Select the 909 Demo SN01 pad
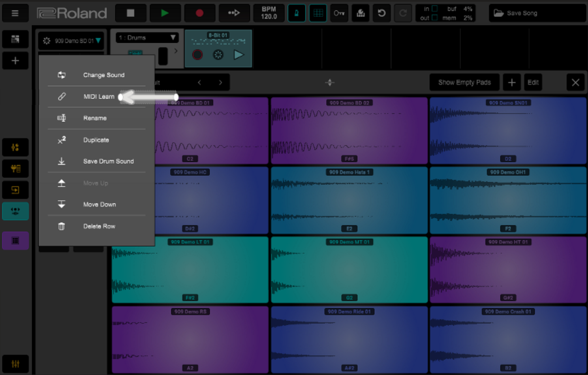 pos(508,131)
